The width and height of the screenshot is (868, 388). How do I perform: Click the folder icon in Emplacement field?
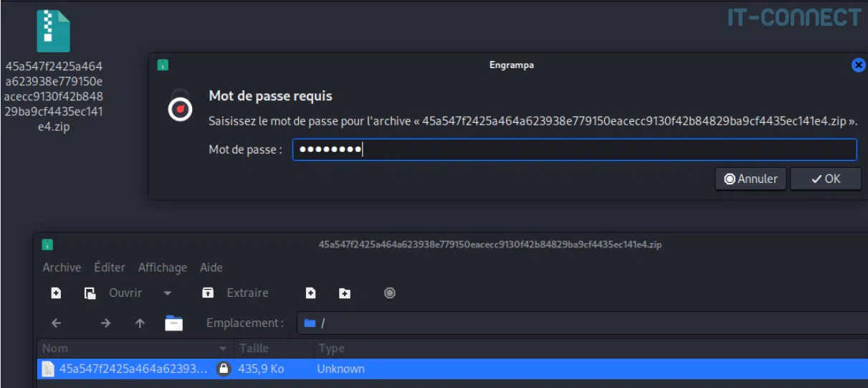tap(310, 323)
